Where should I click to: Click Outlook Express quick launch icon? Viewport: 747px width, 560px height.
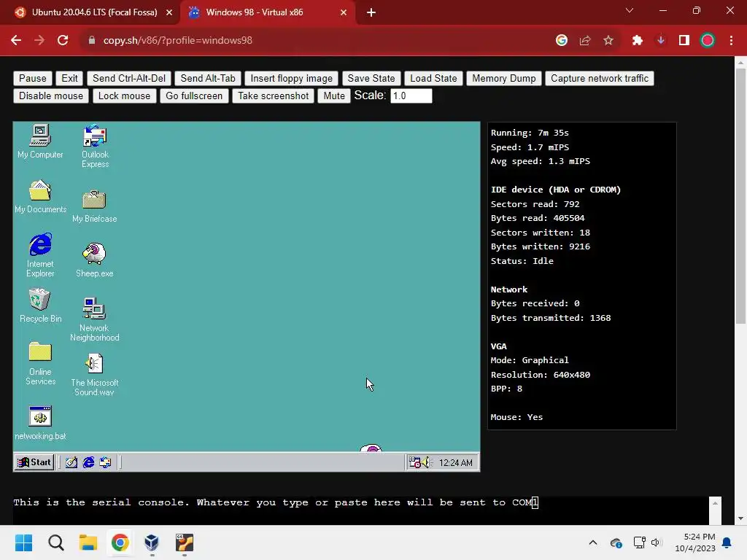[105, 462]
